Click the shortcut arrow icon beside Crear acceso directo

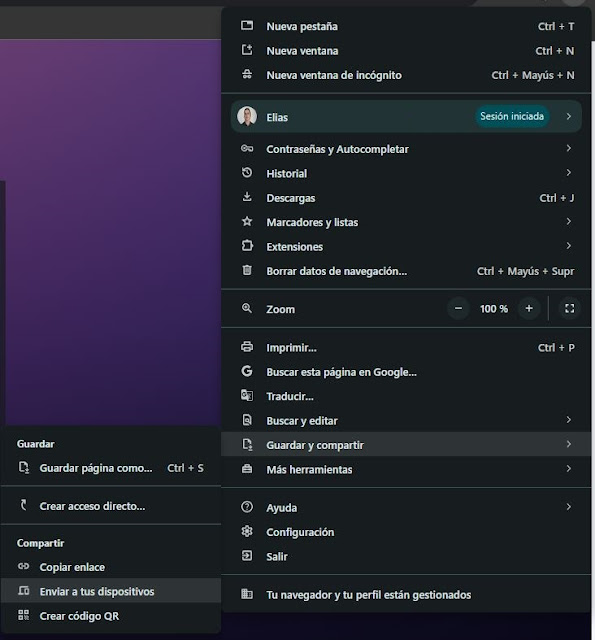[24, 505]
